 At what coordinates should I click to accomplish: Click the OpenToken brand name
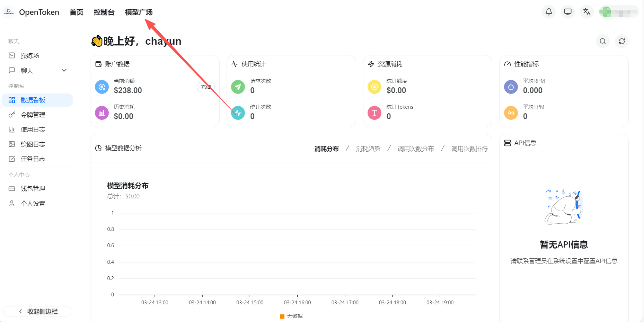[x=39, y=12]
